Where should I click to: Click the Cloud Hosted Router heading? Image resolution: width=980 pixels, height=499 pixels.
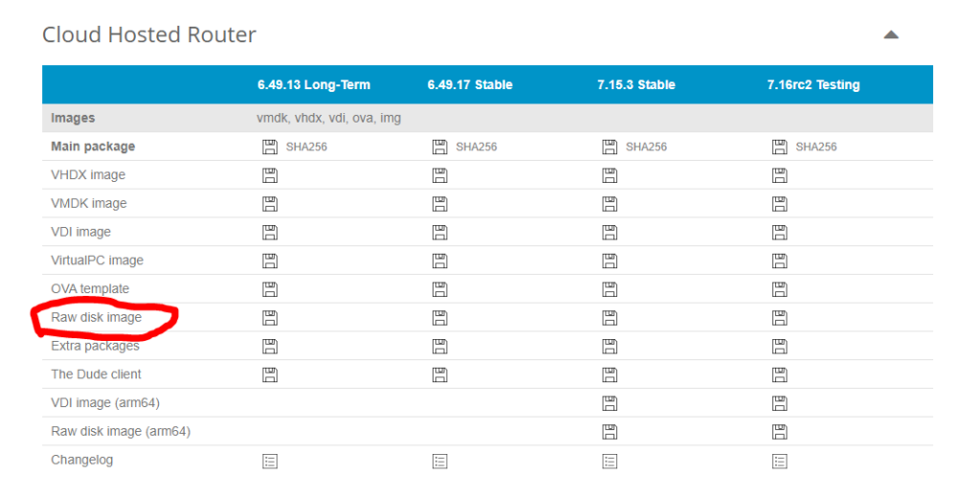point(149,35)
